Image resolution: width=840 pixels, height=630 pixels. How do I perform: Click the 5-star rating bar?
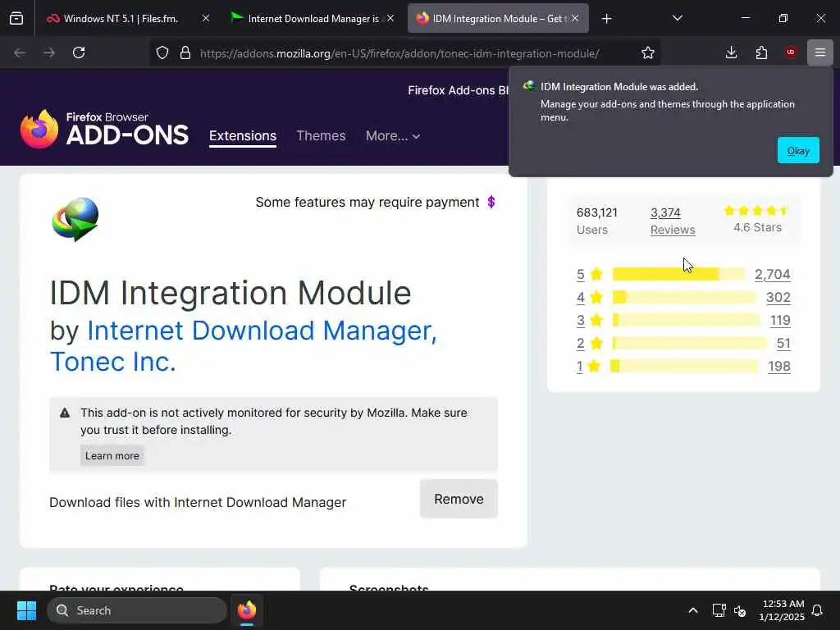[x=678, y=274]
